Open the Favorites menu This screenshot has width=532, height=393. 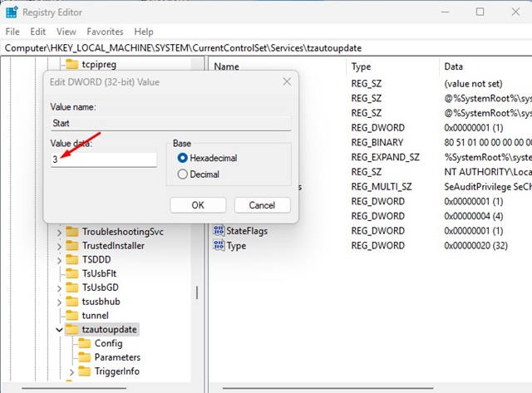(x=105, y=32)
